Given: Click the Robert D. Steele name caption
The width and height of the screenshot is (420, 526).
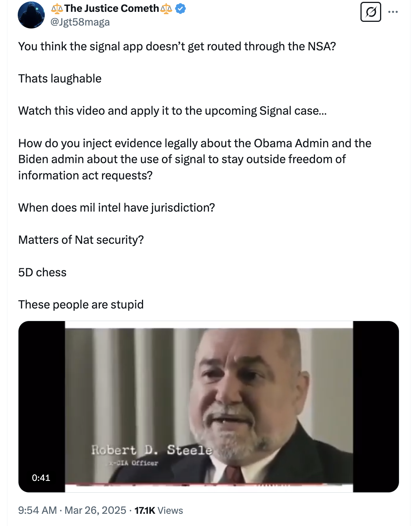Looking at the screenshot, I should tap(152, 450).
